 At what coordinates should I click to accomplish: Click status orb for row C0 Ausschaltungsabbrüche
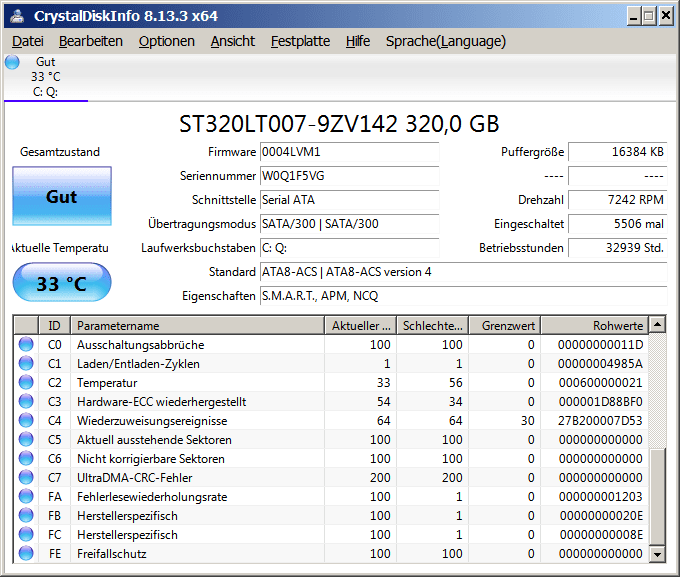click(26, 344)
